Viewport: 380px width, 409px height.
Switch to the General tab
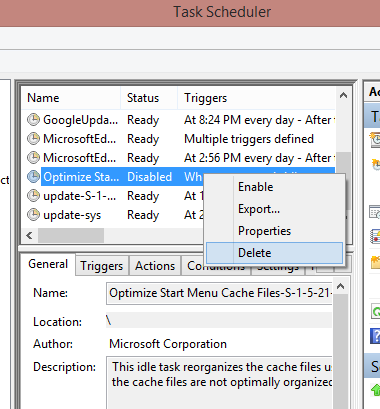point(48,264)
